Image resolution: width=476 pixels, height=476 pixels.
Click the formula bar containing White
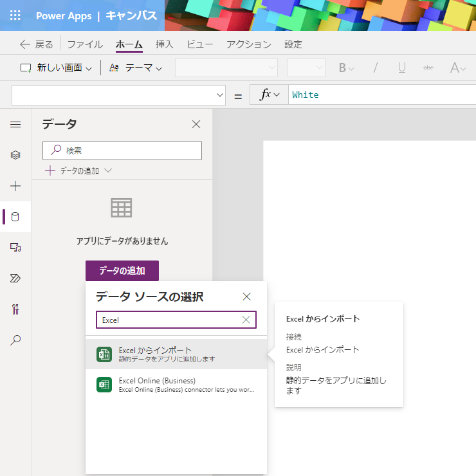pyautogui.click(x=382, y=95)
